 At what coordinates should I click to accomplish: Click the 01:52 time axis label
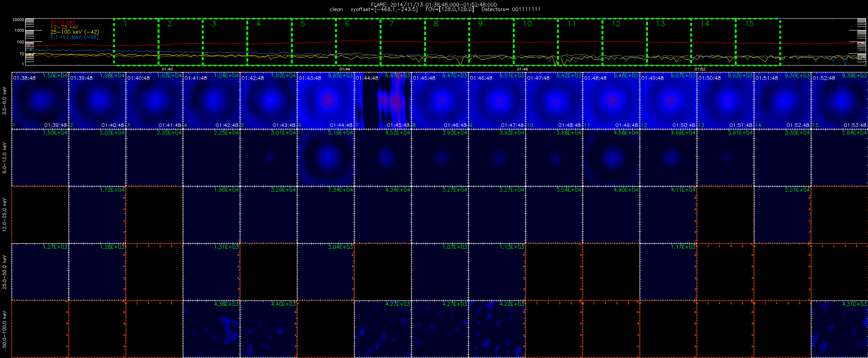click(700, 69)
